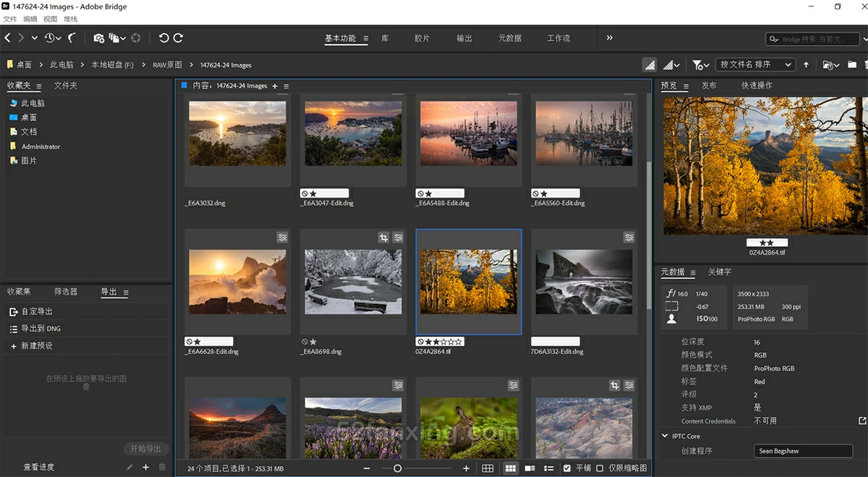Open the 按文件名 排序 sort dropdown
This screenshot has width=868, height=477.
pyautogui.click(x=754, y=64)
